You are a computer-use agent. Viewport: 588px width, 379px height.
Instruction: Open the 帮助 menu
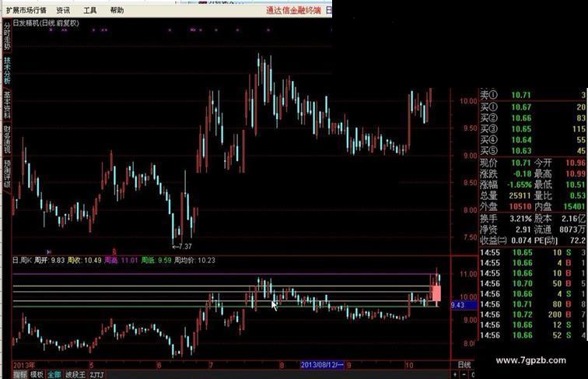click(x=117, y=10)
